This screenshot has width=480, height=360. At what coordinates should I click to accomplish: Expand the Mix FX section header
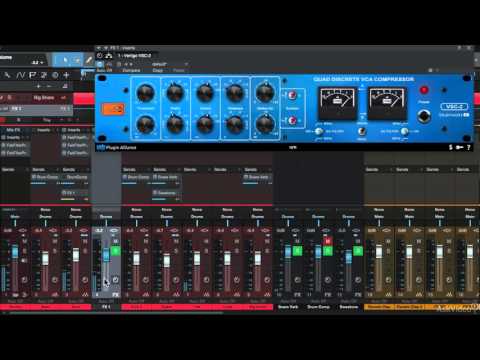coord(13,130)
